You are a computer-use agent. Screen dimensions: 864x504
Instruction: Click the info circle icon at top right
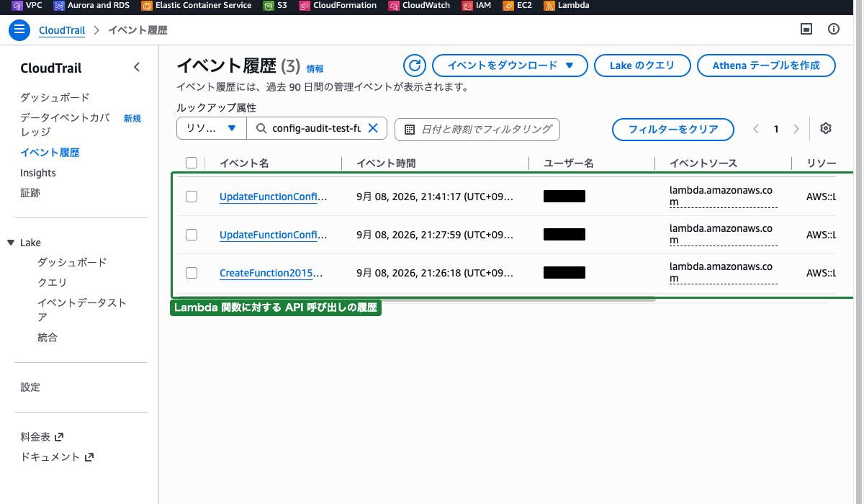(x=834, y=30)
